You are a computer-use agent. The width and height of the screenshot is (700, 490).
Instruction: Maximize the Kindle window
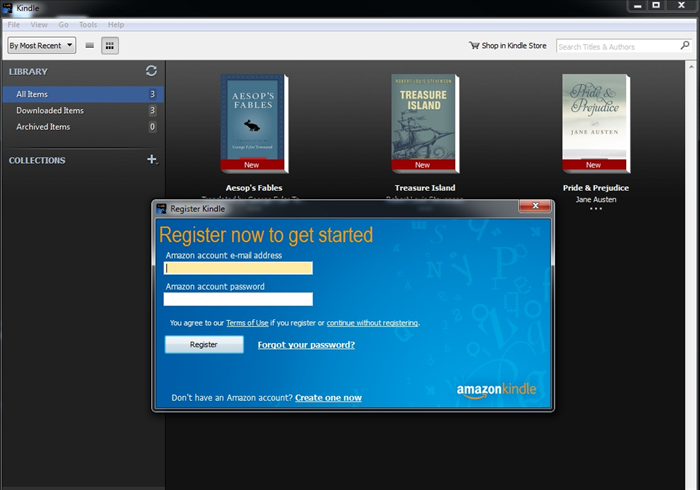click(656, 5)
